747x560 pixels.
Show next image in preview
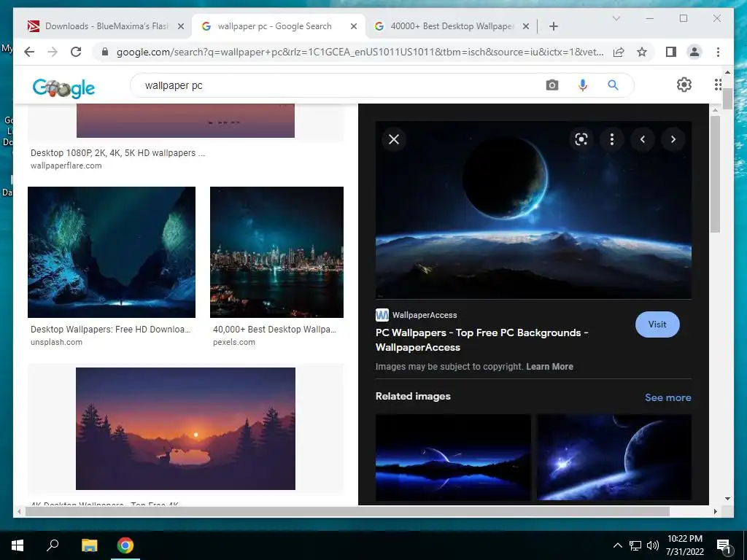[673, 139]
